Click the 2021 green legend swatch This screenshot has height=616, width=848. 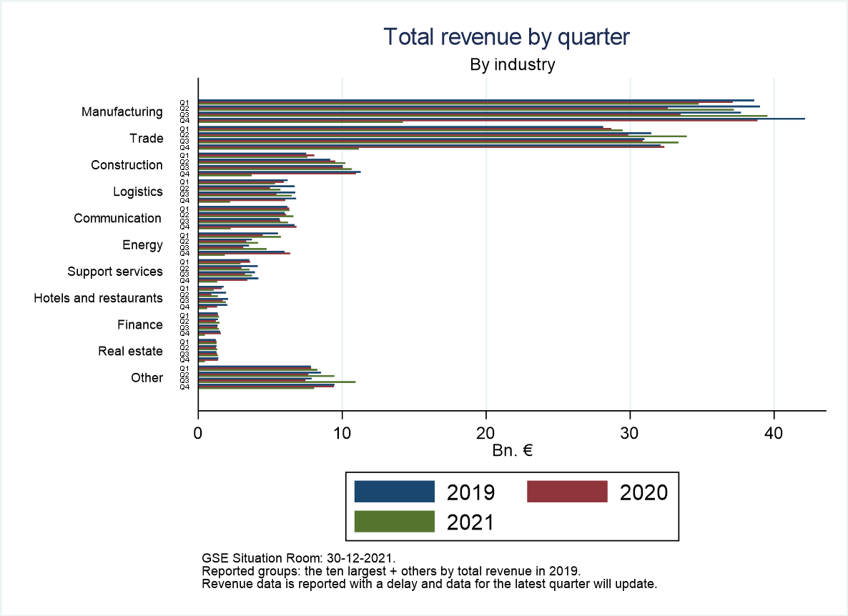(x=395, y=522)
